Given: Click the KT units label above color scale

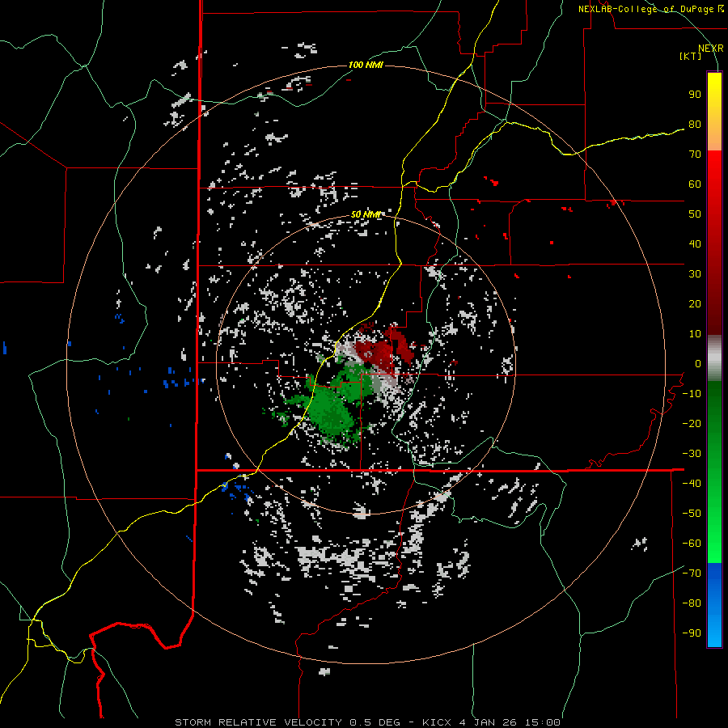Looking at the screenshot, I should [691, 56].
